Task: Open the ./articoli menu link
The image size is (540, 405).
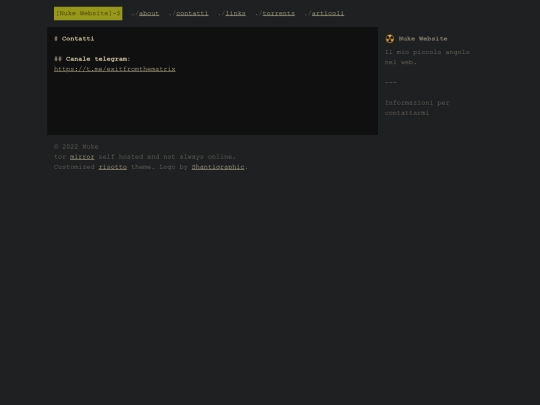Action: point(328,13)
